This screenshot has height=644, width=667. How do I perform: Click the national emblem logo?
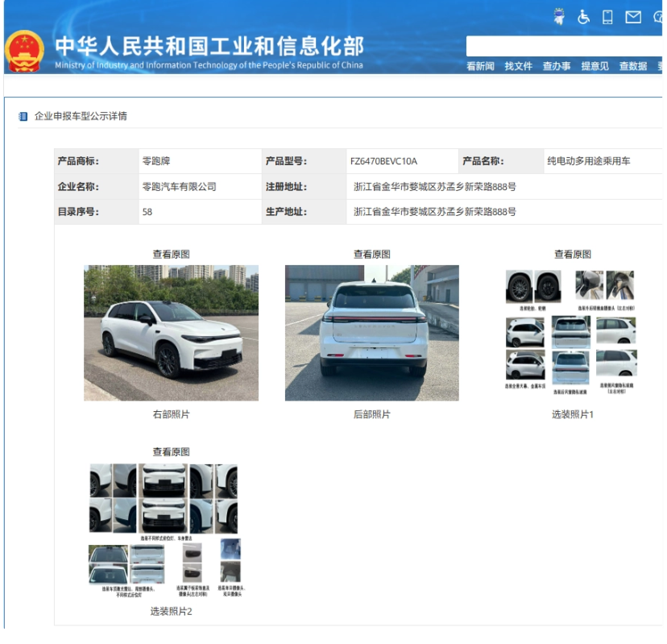24,51
